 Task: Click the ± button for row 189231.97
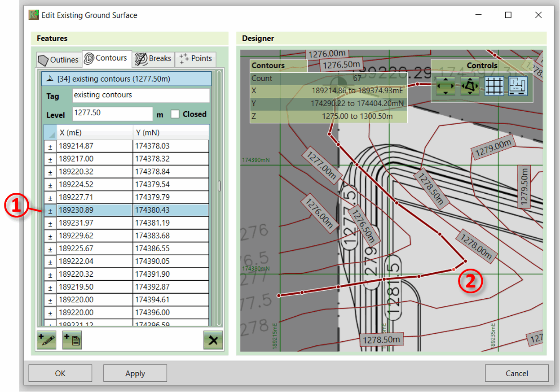point(50,223)
